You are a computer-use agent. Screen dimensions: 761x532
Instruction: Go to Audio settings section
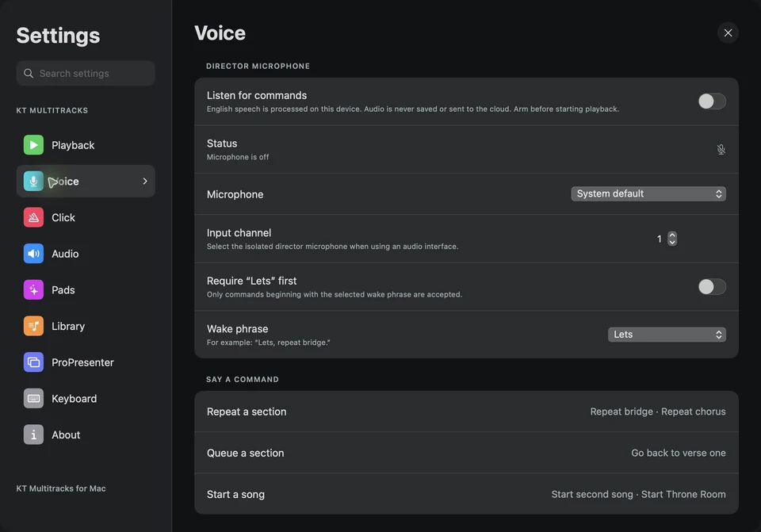coord(86,254)
